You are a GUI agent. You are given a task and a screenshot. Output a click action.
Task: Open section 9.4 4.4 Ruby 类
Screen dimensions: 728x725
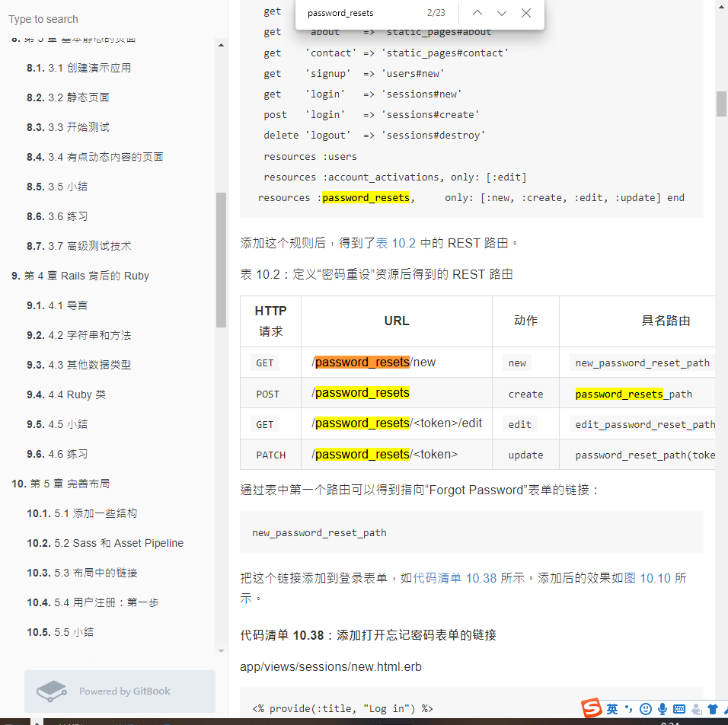coord(66,394)
